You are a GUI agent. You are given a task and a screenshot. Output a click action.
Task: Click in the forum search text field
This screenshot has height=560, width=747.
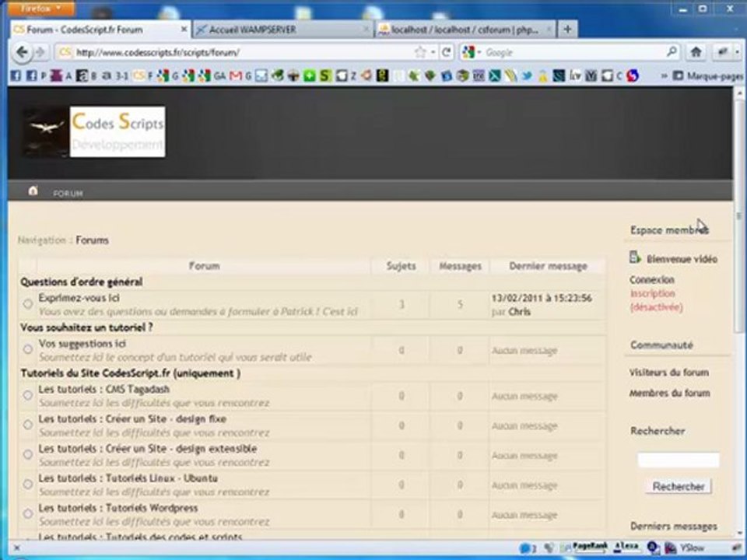click(x=679, y=460)
